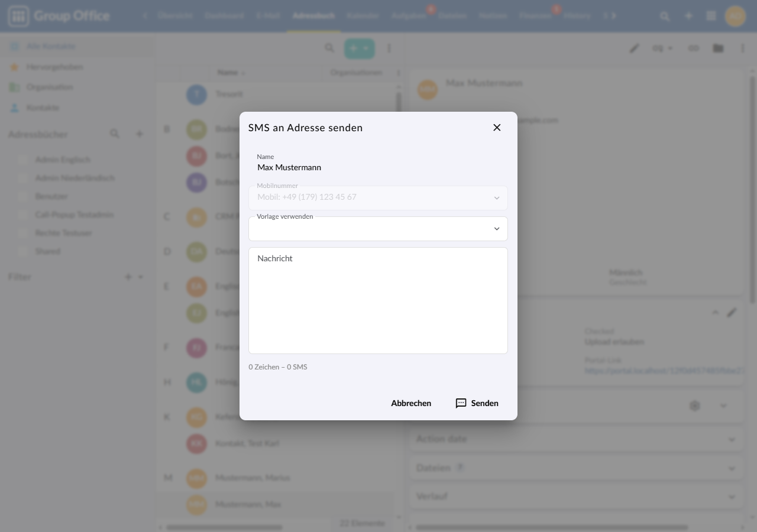Add a new Filter with the plus icon

click(x=128, y=277)
